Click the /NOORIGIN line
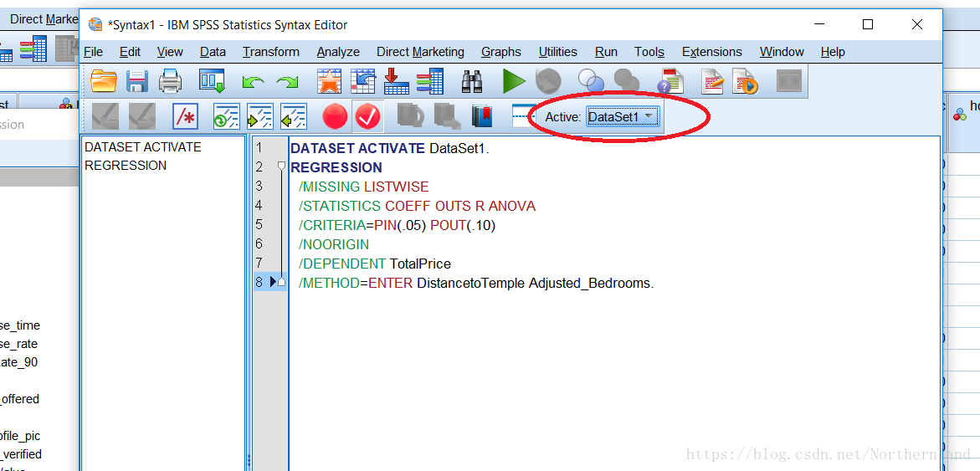The width and height of the screenshot is (980, 471). pyautogui.click(x=334, y=244)
